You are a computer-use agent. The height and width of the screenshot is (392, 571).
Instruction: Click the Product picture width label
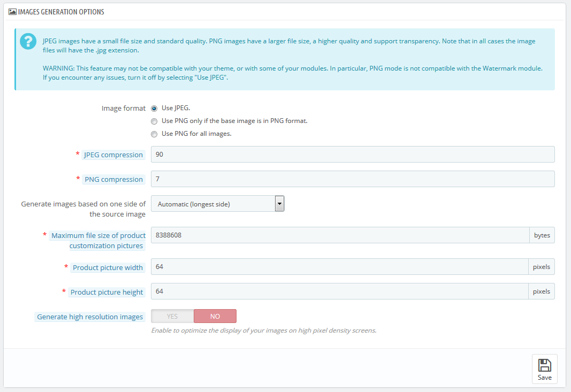coord(108,267)
